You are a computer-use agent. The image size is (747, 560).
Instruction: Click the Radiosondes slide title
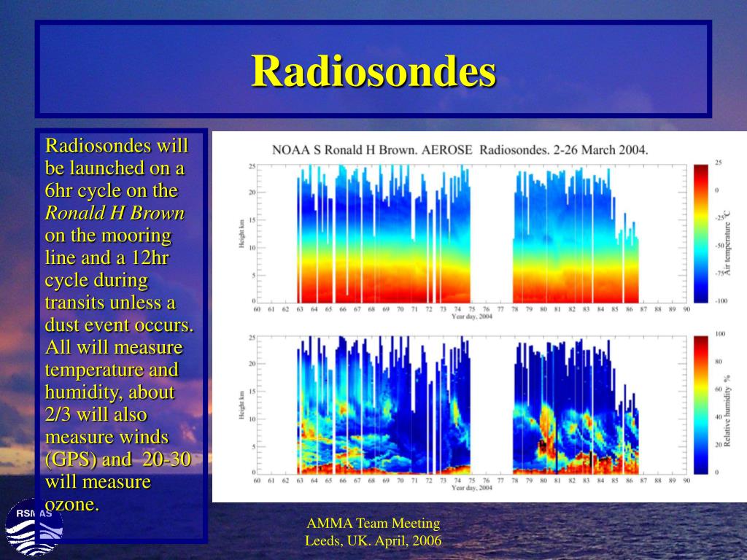[373, 71]
